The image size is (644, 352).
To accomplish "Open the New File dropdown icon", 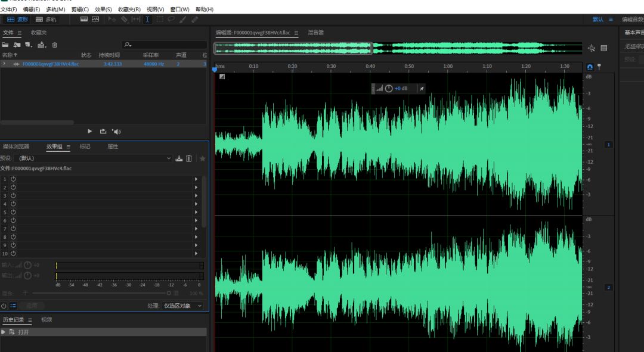I will (29, 45).
